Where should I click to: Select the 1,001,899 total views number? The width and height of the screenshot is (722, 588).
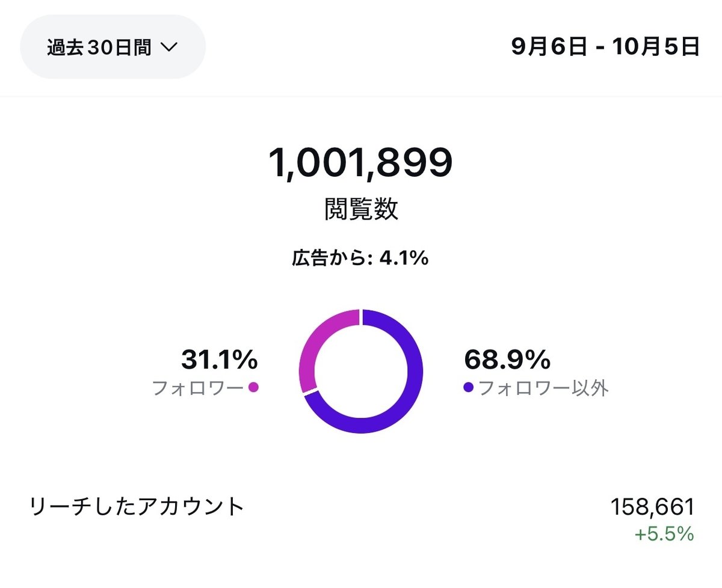(360, 164)
